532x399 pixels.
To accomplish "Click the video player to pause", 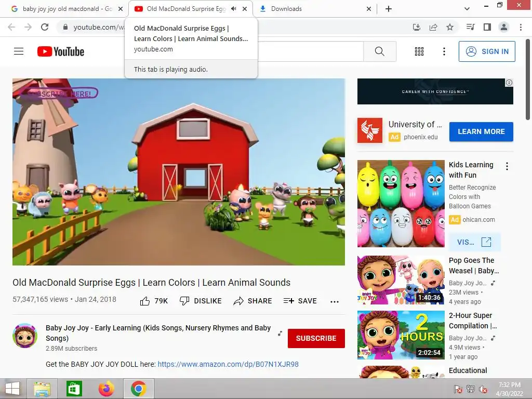I will (x=179, y=172).
